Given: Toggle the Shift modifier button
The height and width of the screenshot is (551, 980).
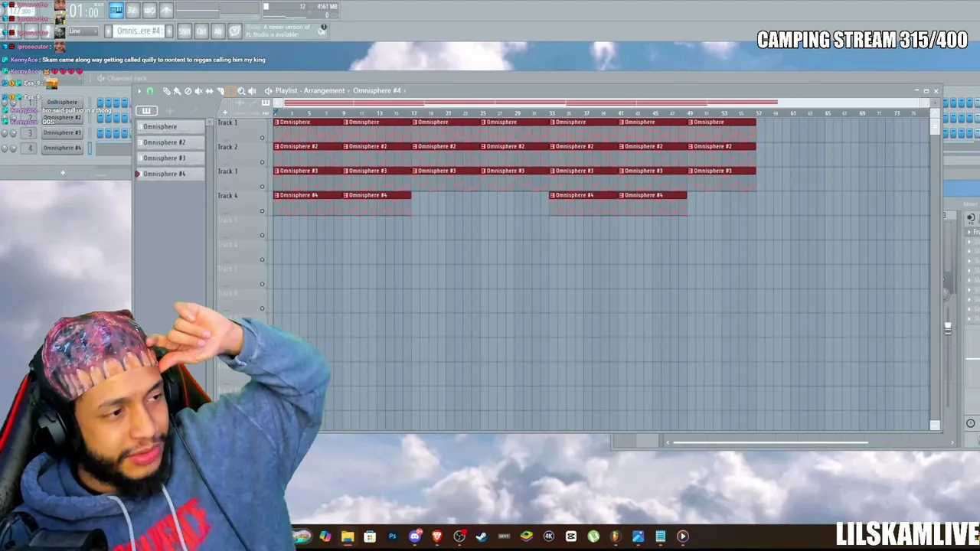Looking at the screenshot, I should pos(185,31).
